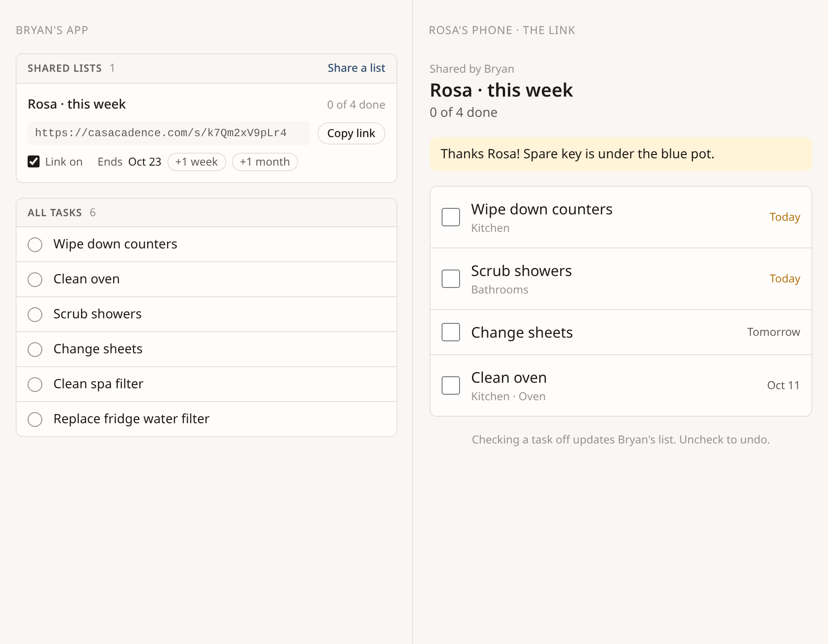Click the Kitchen · Oven subtitle
The width and height of the screenshot is (828, 644).
coord(508,397)
